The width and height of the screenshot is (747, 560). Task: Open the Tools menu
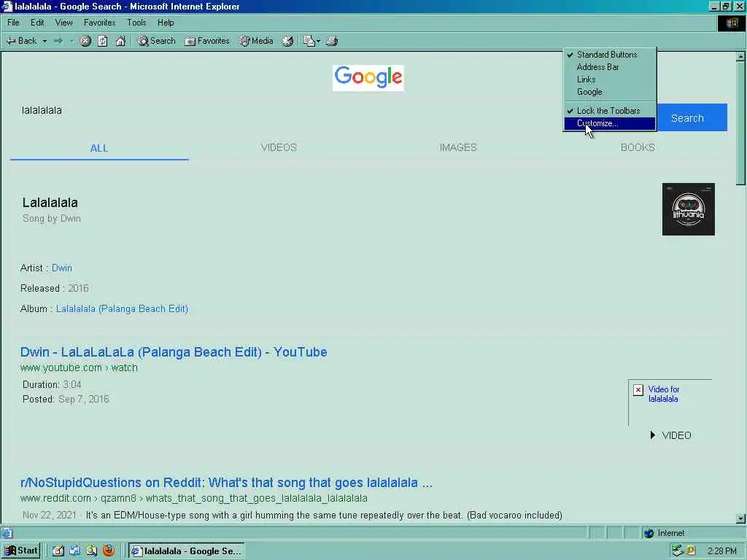pos(136,23)
